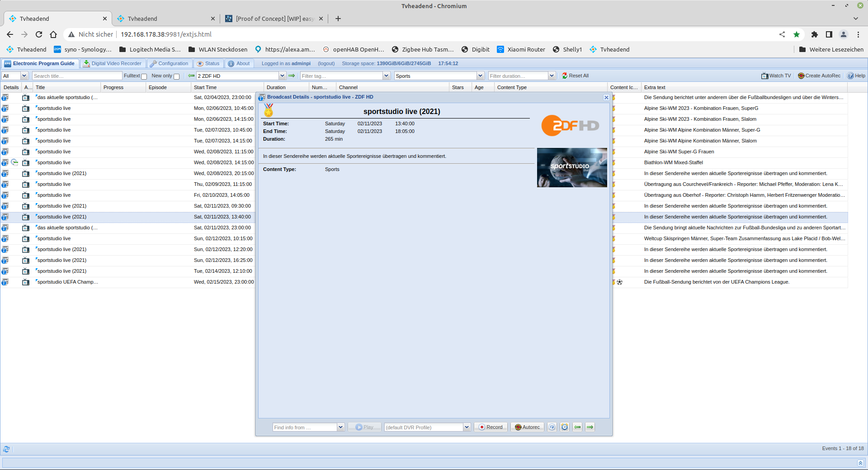Click the browser home icon
Viewport: 868px width, 470px height.
[53, 34]
